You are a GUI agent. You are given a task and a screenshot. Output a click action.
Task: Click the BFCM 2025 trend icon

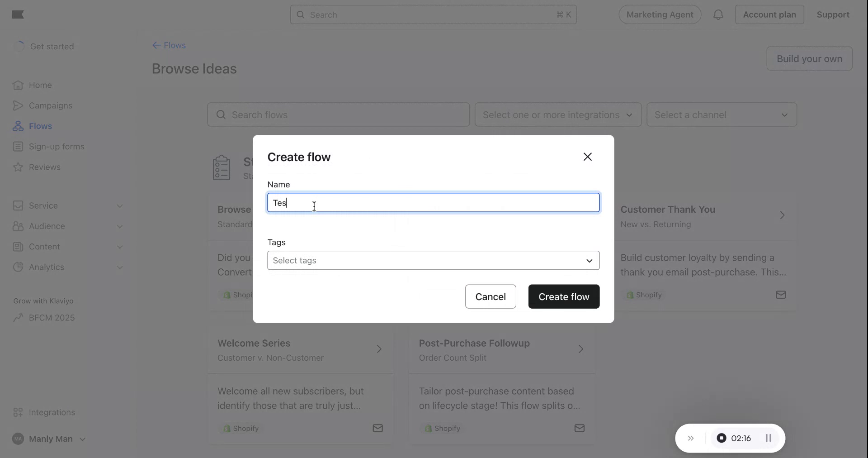[18, 317]
